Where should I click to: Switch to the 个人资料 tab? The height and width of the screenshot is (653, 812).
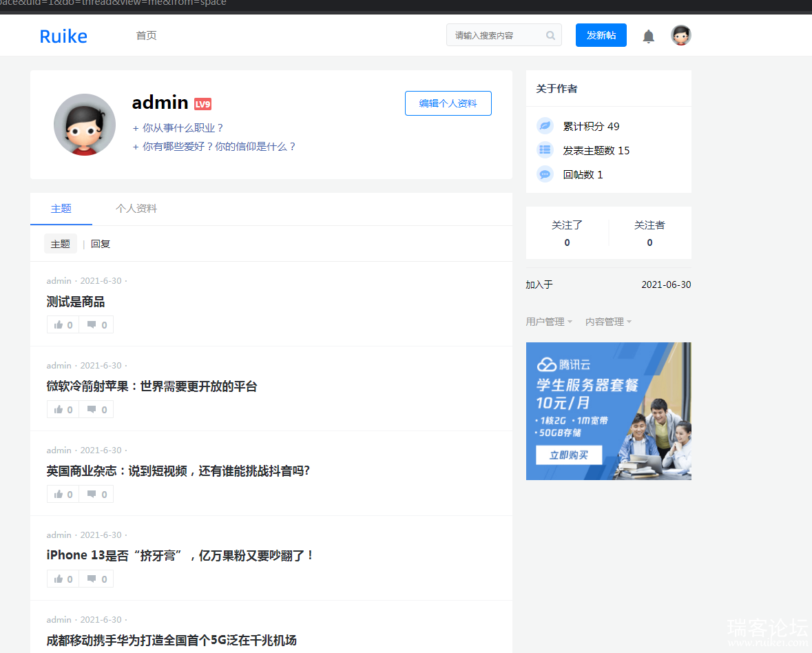[136, 209]
